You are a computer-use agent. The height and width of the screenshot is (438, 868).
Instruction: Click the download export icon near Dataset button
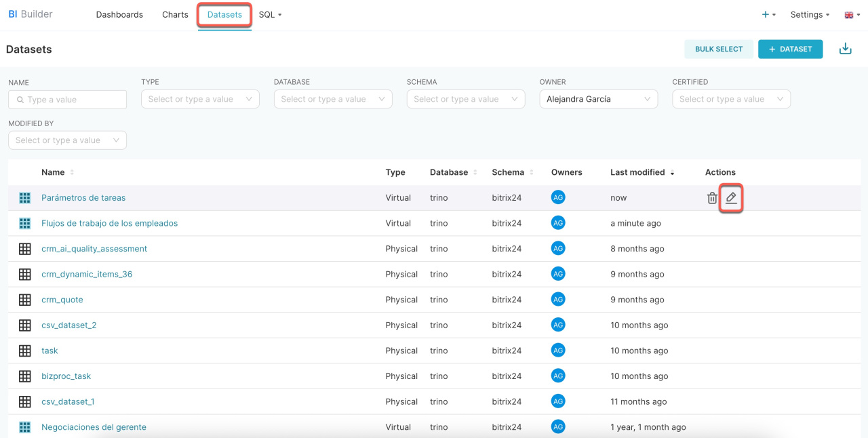pos(845,49)
